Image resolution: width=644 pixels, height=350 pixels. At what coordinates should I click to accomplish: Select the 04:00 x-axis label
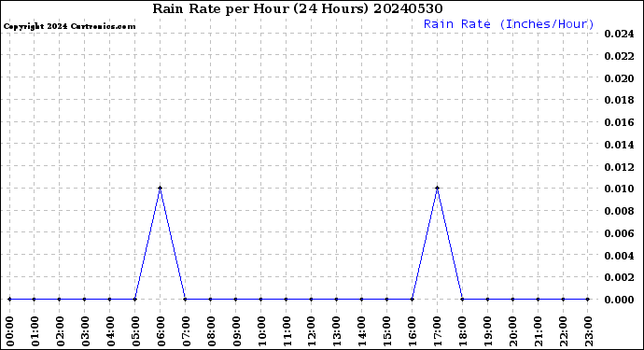(x=110, y=331)
